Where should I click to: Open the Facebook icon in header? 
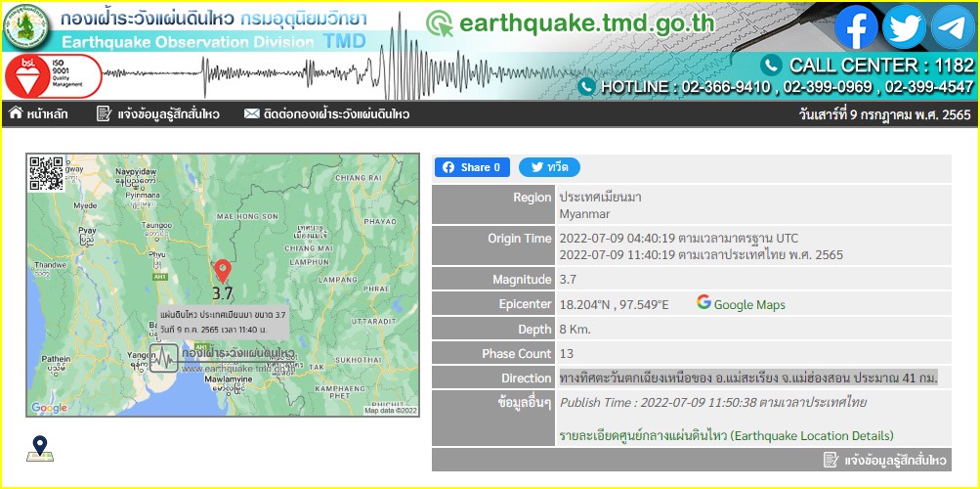tap(856, 27)
